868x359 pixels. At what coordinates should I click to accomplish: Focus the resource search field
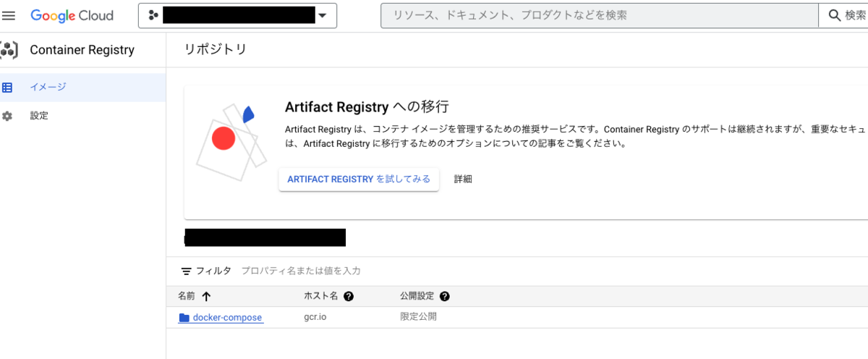tap(599, 15)
